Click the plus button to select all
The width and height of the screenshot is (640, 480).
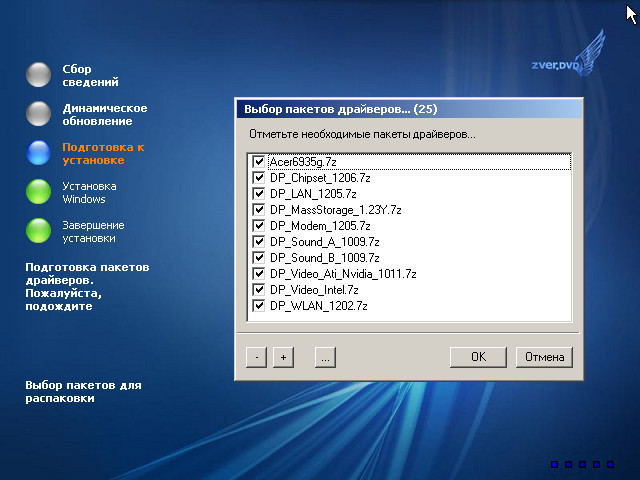282,357
